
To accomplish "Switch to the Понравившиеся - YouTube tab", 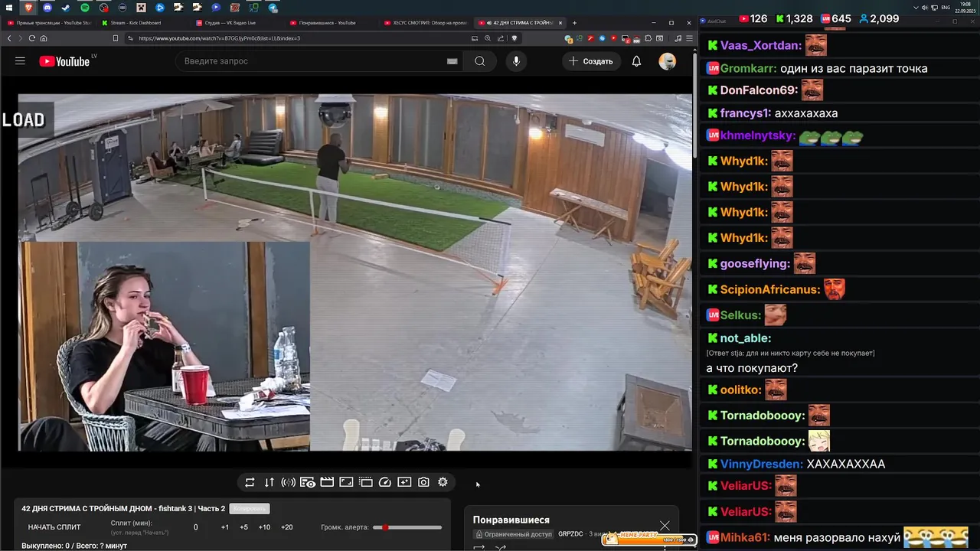I will click(x=330, y=23).
